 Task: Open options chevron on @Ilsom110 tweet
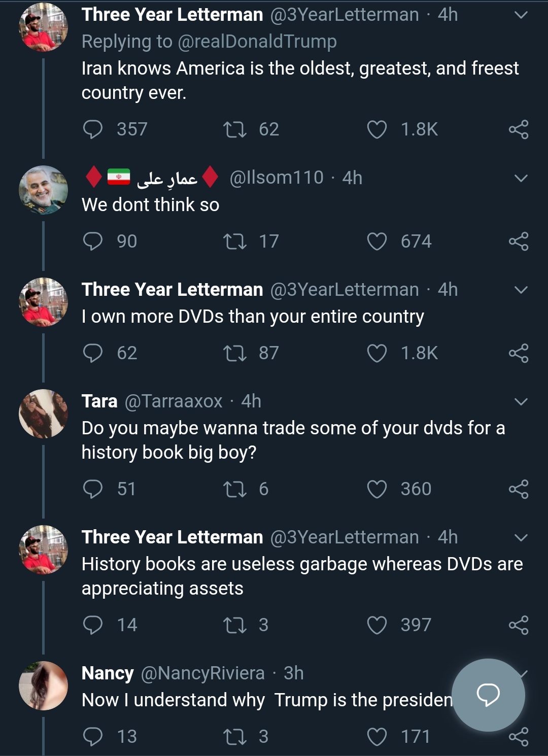click(x=521, y=178)
